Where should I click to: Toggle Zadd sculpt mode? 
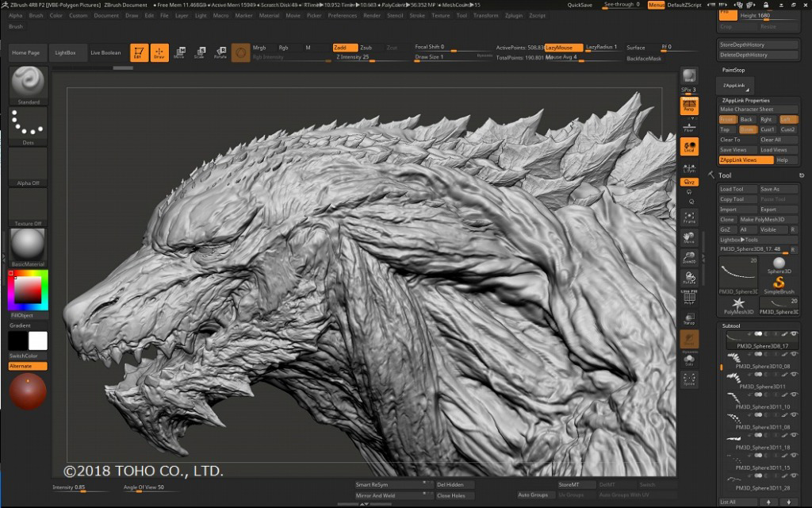pyautogui.click(x=345, y=47)
